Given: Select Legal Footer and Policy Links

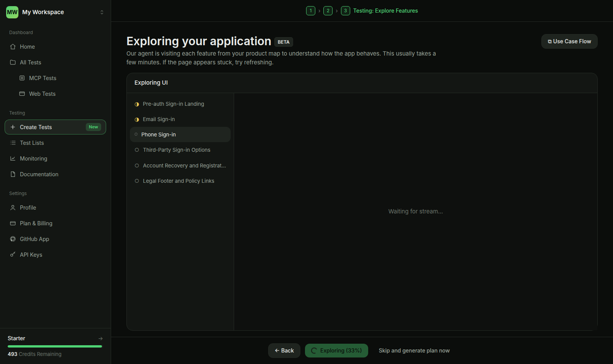Looking at the screenshot, I should tap(180, 181).
